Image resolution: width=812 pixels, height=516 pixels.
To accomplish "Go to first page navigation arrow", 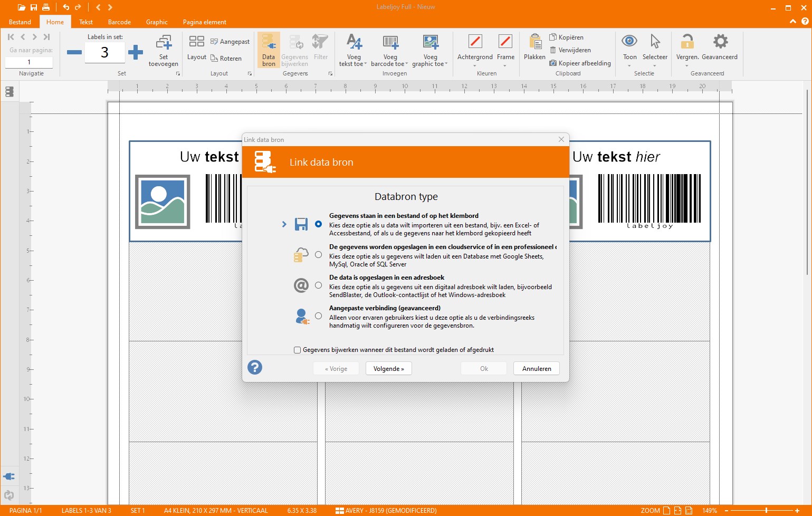I will pyautogui.click(x=11, y=37).
